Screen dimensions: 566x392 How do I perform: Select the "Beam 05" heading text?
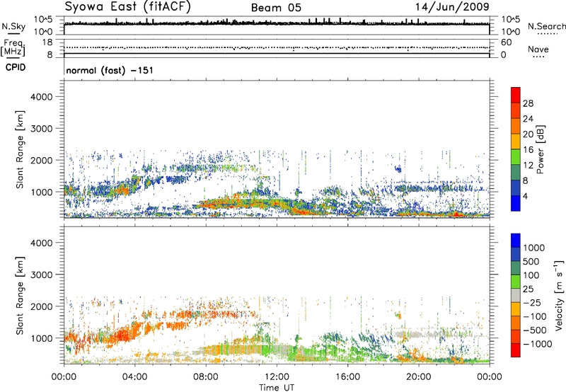[276, 8]
